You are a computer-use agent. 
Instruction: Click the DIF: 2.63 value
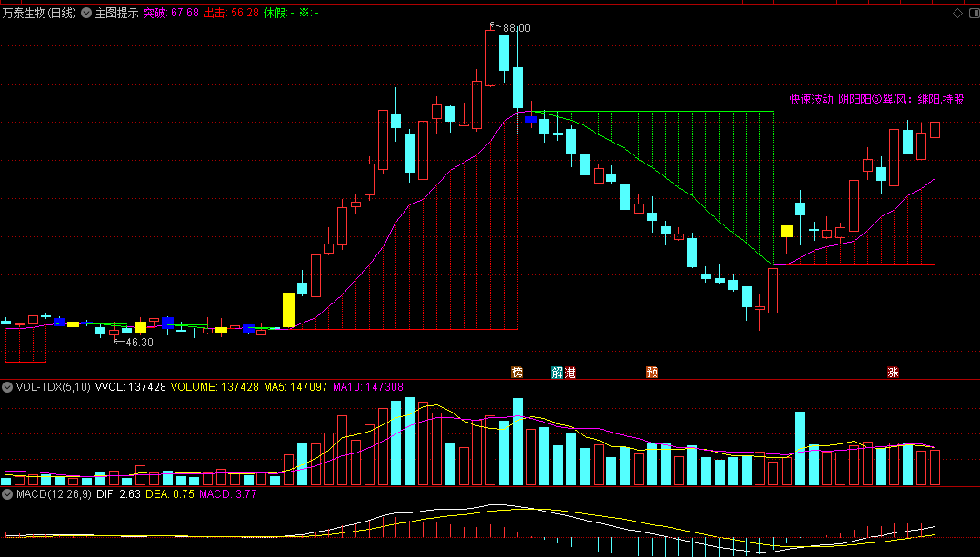(118, 494)
